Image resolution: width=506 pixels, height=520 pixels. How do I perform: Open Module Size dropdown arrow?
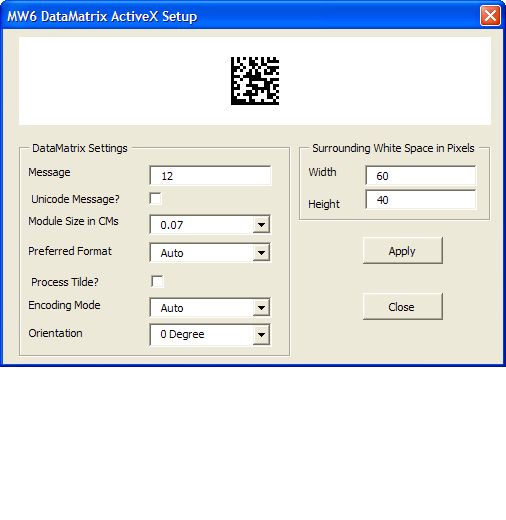point(261,224)
